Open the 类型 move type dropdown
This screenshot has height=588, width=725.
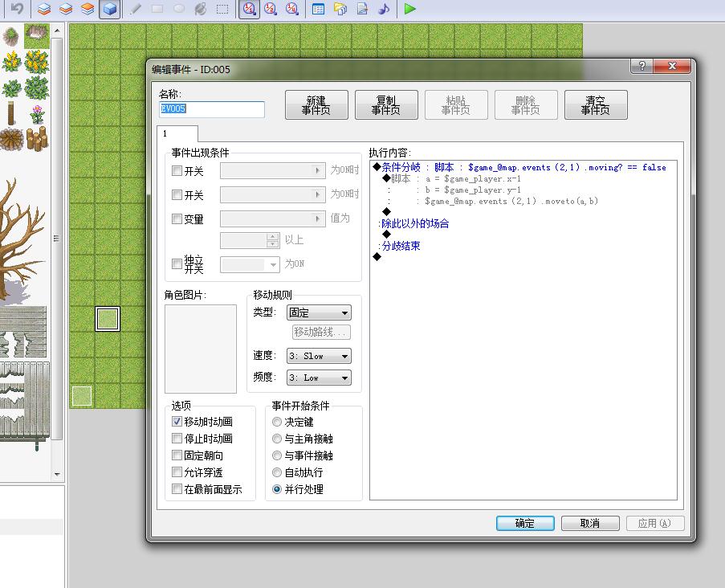(x=319, y=312)
